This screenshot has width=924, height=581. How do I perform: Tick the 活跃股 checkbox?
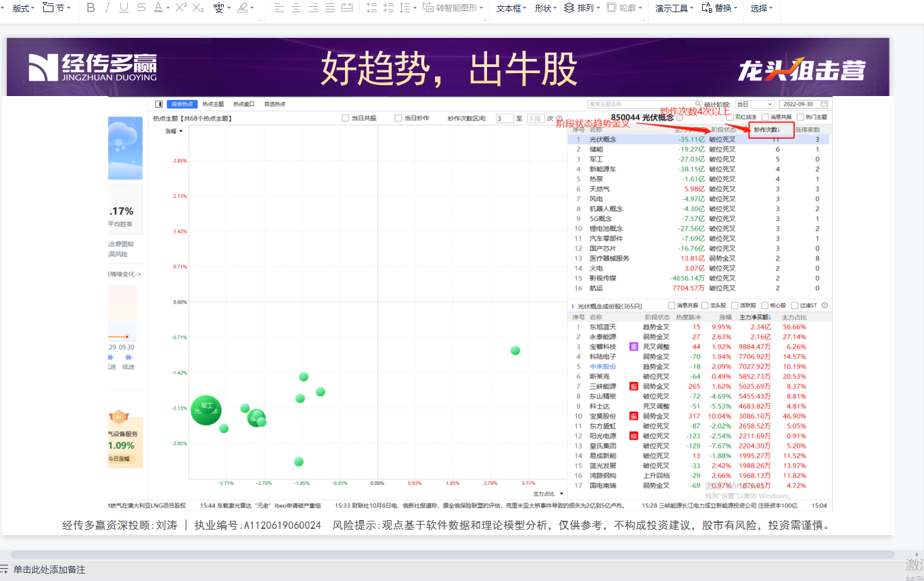pos(735,305)
